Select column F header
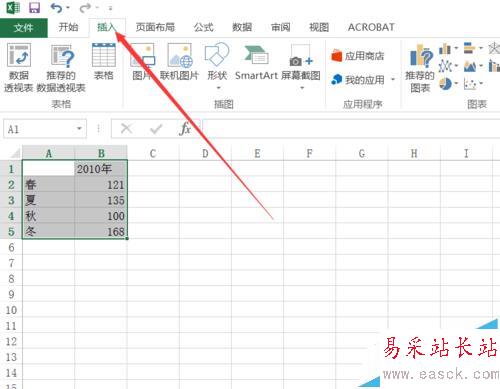 tap(310, 153)
